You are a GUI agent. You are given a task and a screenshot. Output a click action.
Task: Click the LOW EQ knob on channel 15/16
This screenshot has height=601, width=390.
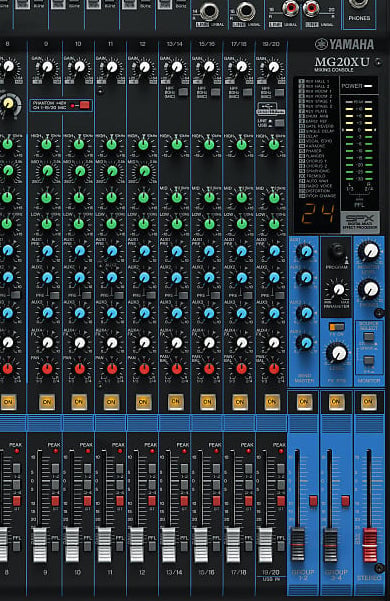coord(209,223)
